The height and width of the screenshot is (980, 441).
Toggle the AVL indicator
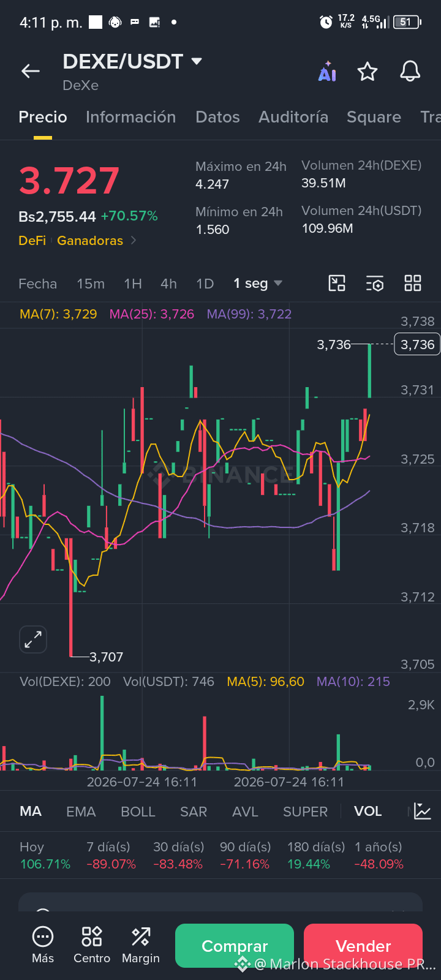245,812
